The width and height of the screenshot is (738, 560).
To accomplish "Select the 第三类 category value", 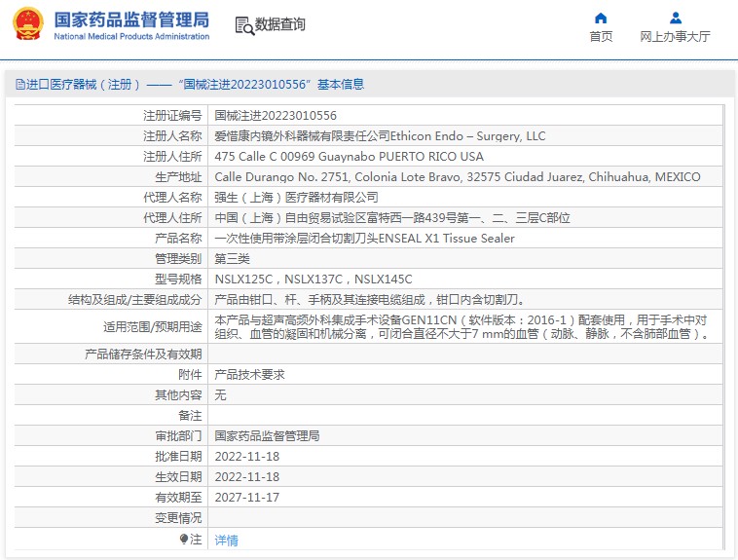I will [232, 258].
